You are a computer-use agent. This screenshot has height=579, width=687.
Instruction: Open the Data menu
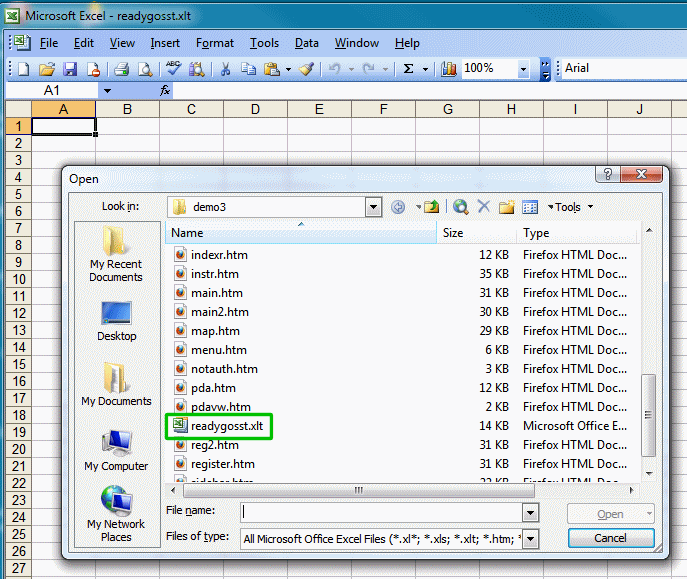(307, 43)
